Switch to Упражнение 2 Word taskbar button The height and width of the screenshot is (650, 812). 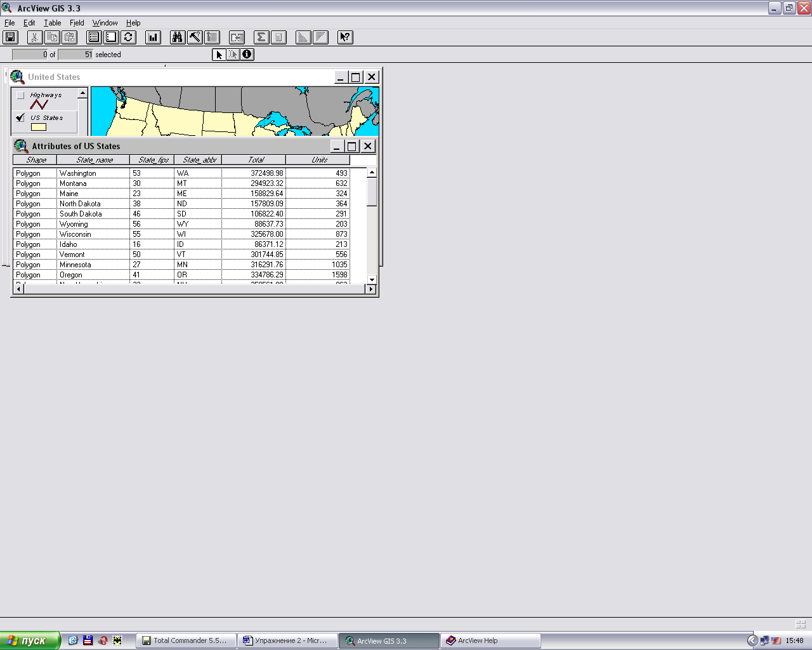pyautogui.click(x=287, y=640)
